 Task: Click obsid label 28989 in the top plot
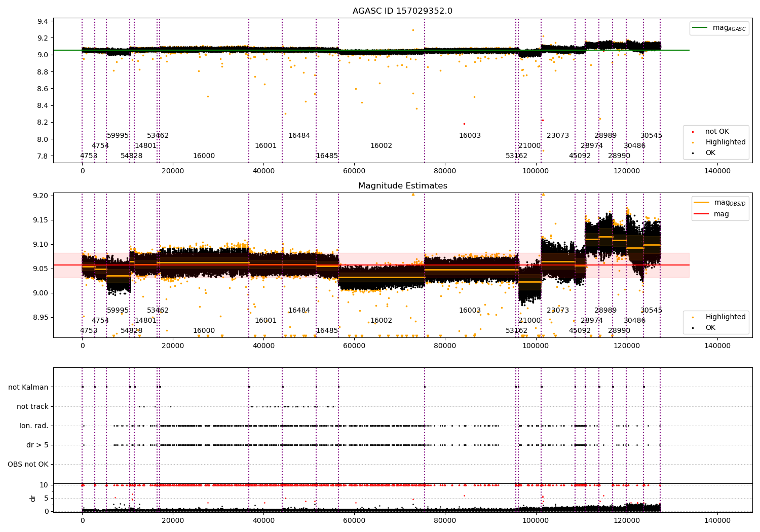[x=605, y=136]
